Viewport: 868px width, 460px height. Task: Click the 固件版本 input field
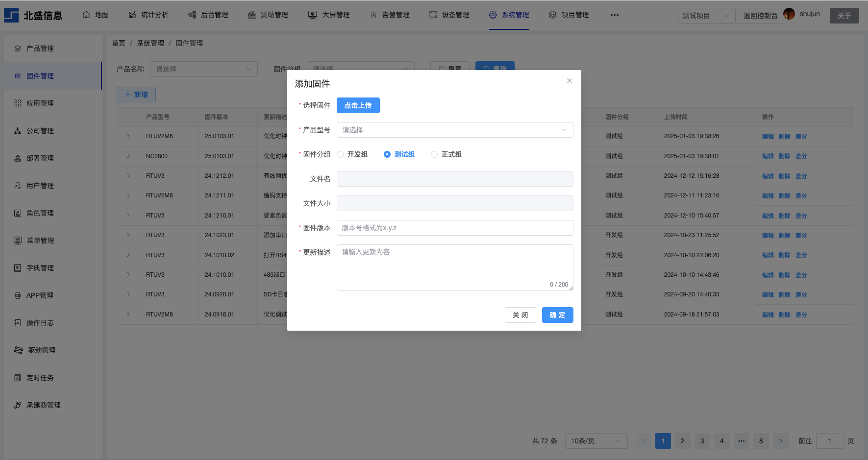point(454,228)
